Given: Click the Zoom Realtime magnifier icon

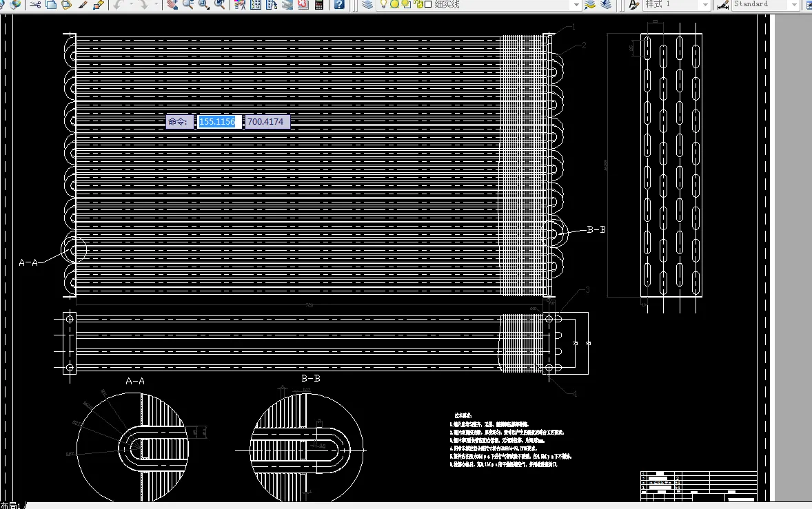Looking at the screenshot, I should click(188, 4).
